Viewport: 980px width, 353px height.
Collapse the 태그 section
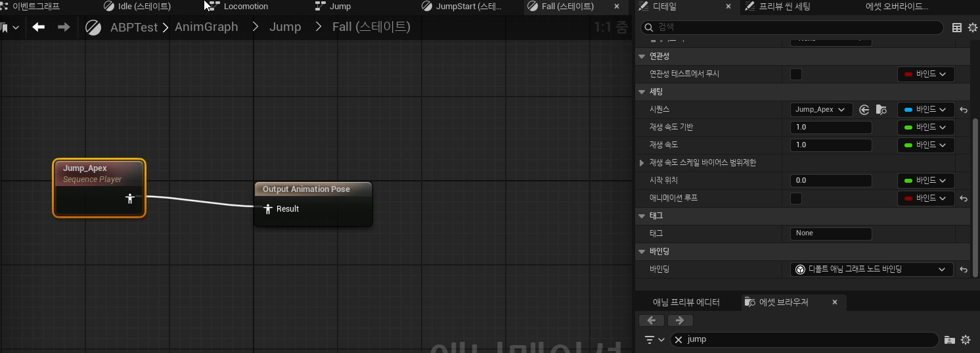642,216
